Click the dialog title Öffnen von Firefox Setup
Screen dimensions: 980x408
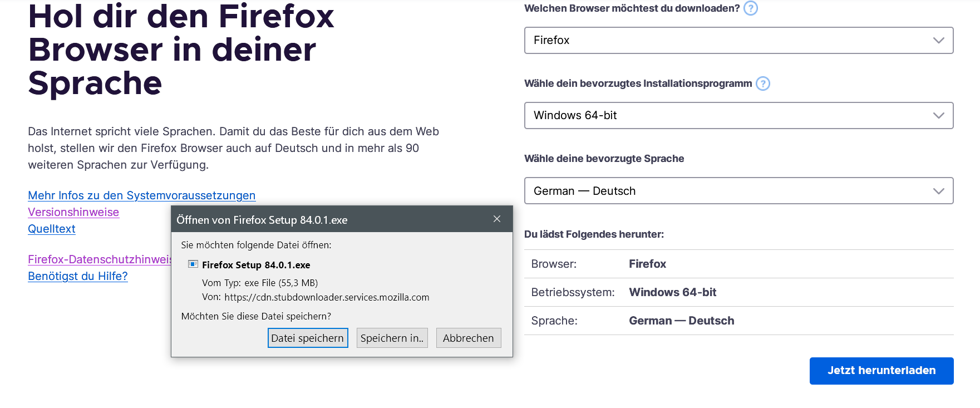262,220
